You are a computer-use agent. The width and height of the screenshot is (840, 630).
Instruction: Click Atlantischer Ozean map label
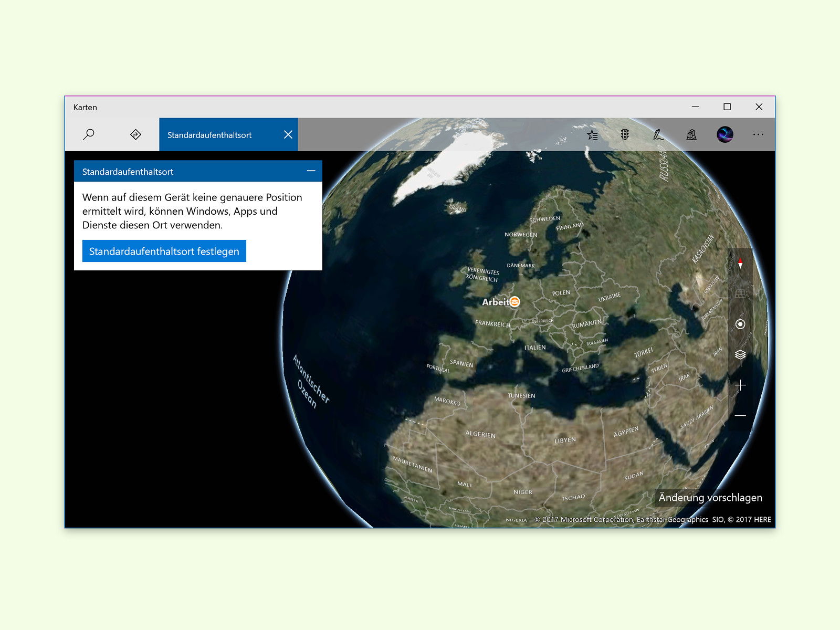click(x=311, y=381)
